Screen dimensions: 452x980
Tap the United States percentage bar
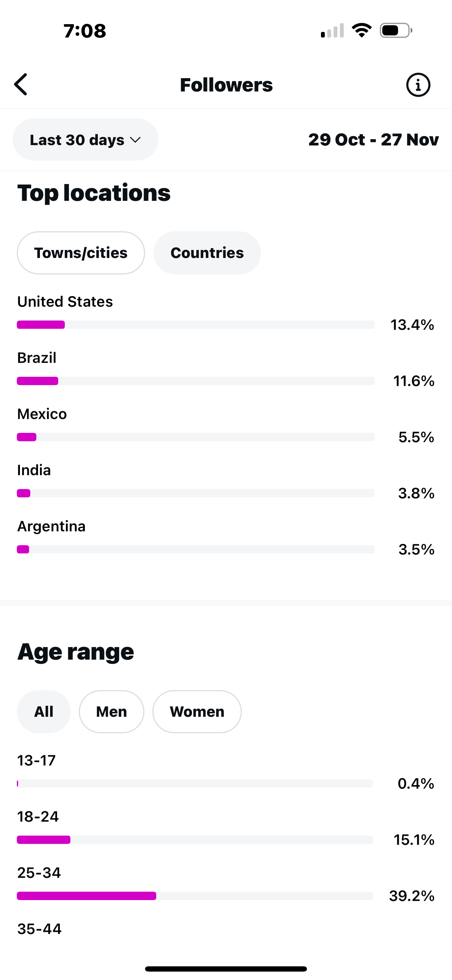196,325
